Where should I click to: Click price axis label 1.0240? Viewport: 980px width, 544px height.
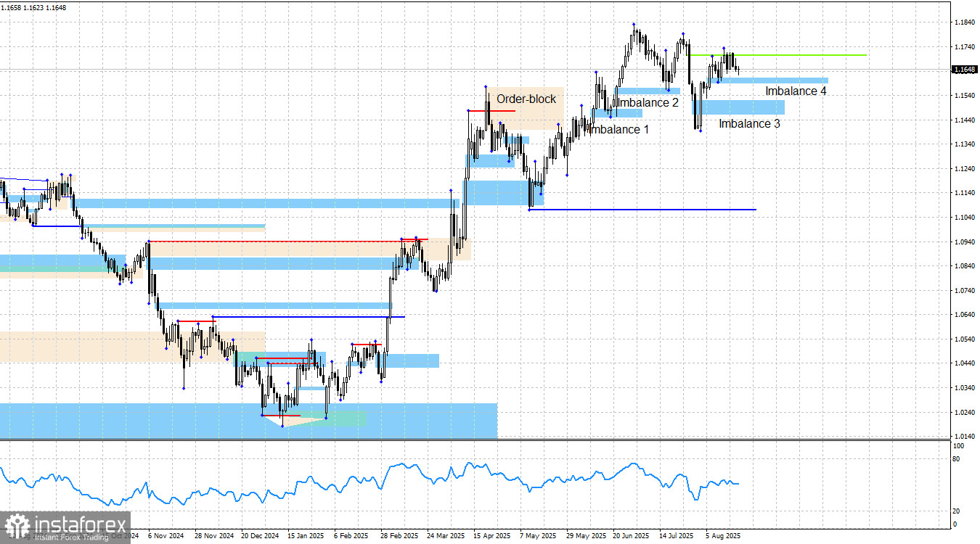[x=964, y=413]
